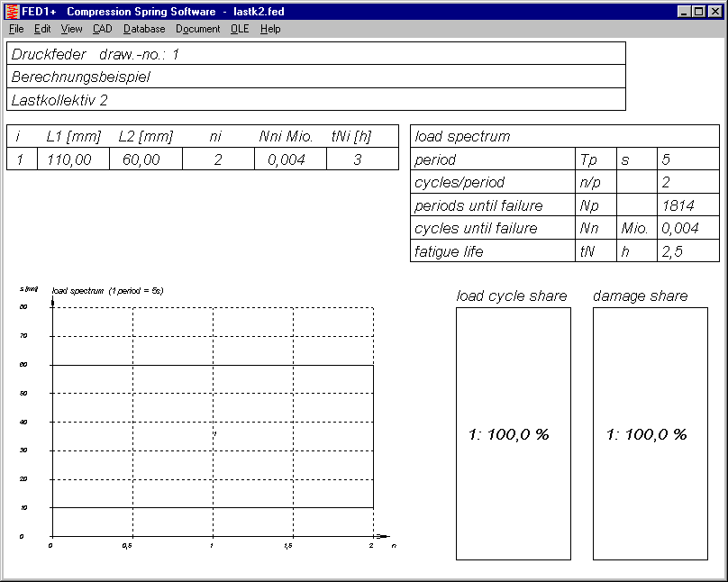The width and height of the screenshot is (728, 582).
Task: Open the File menu
Action: pyautogui.click(x=16, y=29)
